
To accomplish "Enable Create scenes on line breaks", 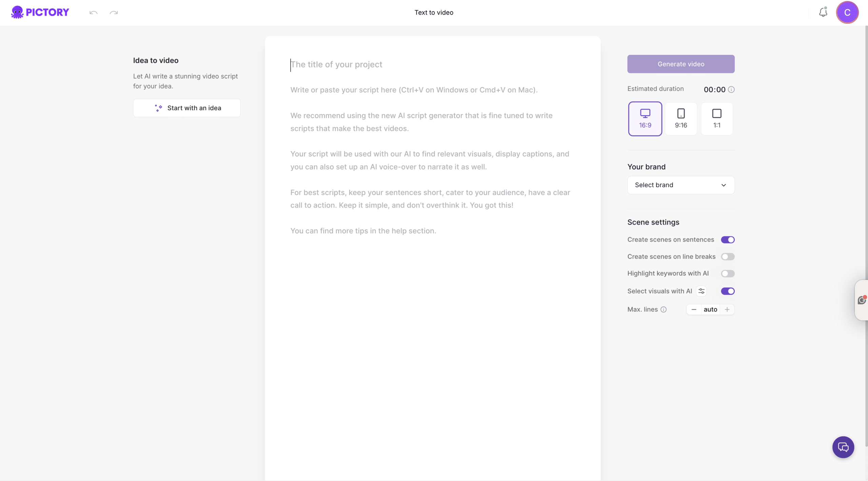I will point(728,257).
